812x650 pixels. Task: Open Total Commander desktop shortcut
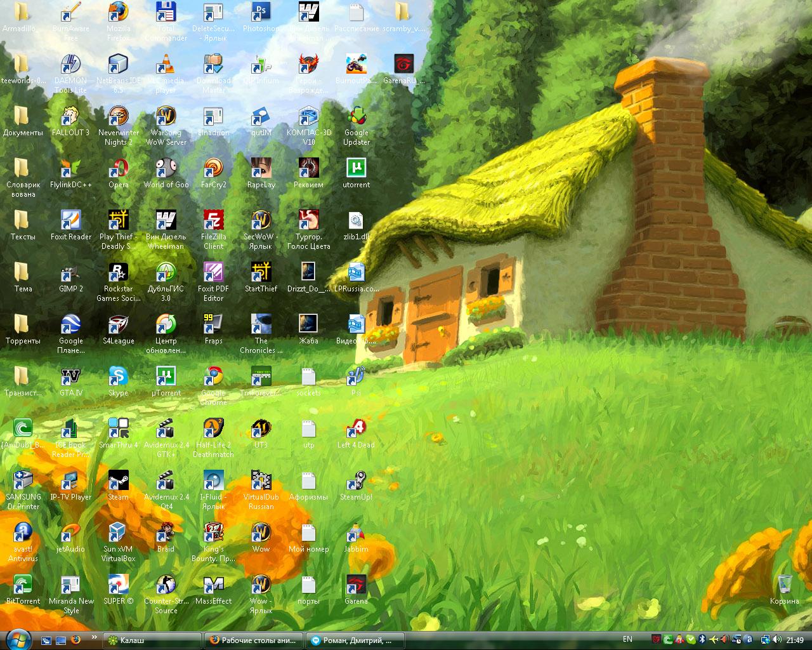tap(166, 22)
